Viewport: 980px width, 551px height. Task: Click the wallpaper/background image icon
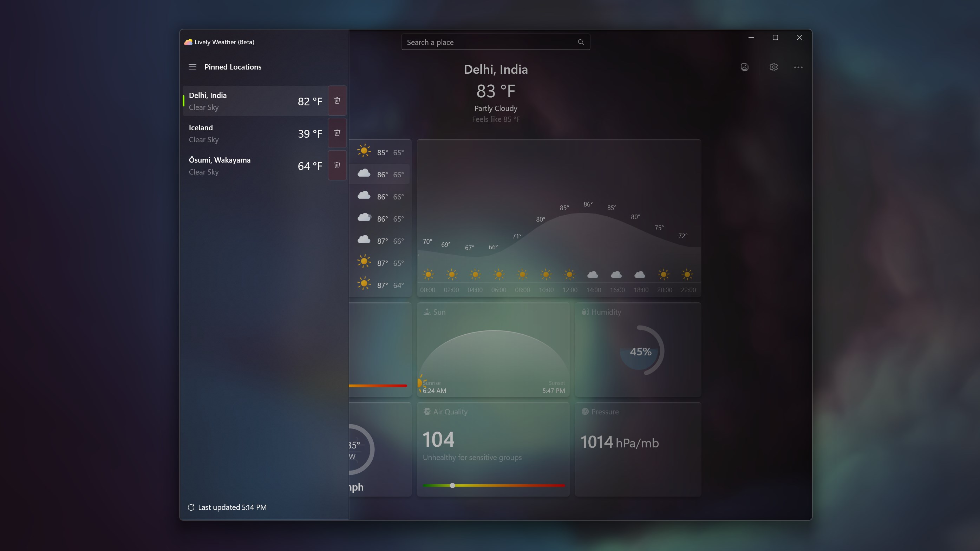(x=745, y=67)
